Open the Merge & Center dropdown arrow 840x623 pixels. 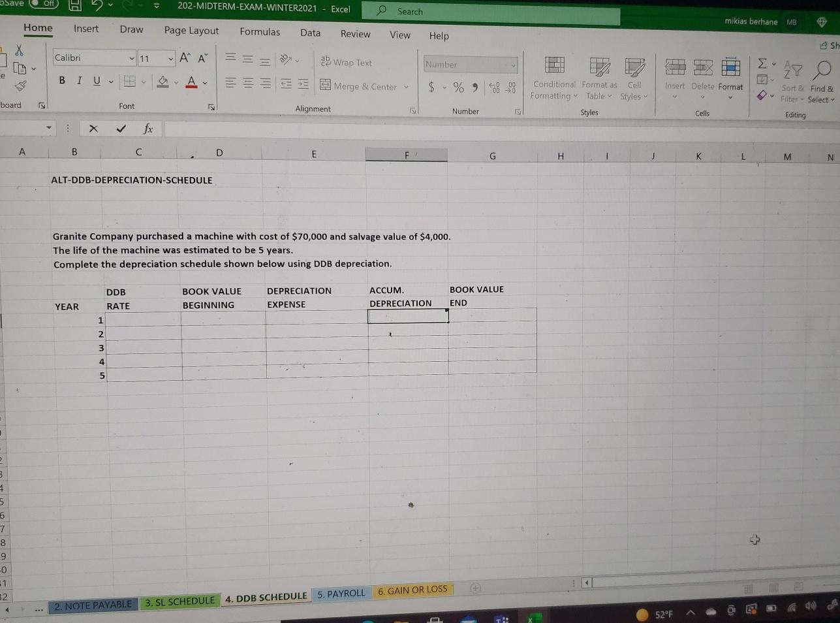click(x=406, y=87)
